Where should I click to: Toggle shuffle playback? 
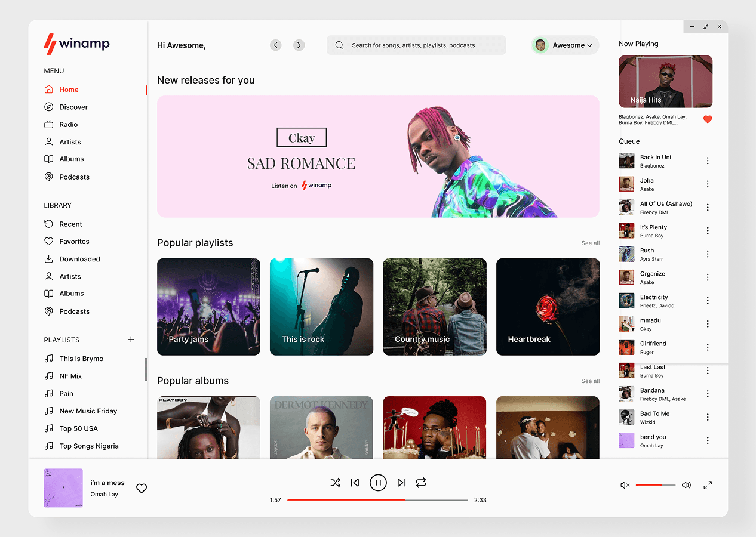coord(336,483)
